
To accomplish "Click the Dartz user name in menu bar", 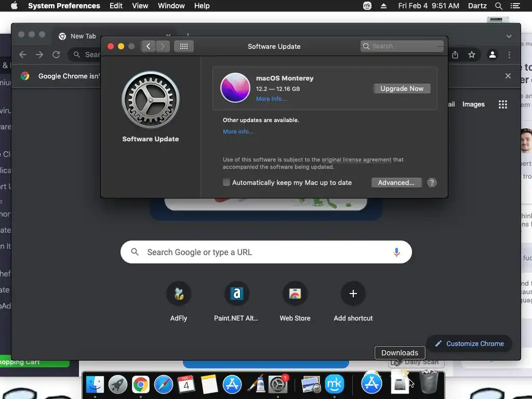I will [x=477, y=6].
